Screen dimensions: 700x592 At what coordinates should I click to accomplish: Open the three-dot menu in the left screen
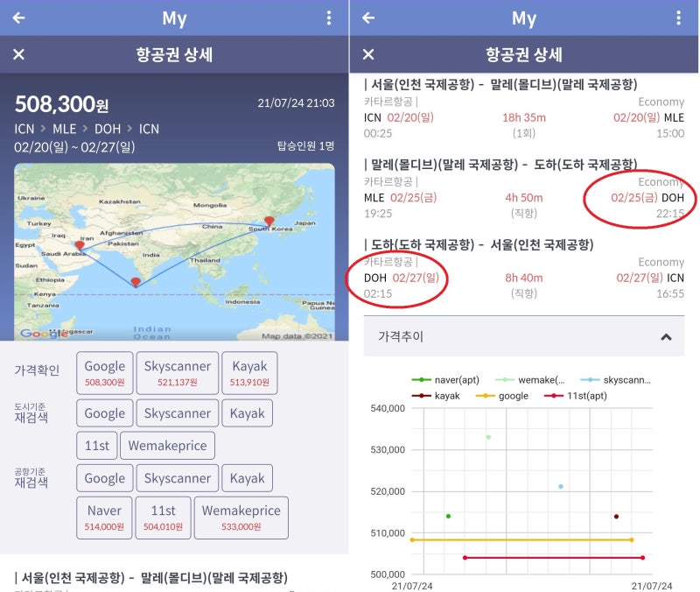[329, 18]
